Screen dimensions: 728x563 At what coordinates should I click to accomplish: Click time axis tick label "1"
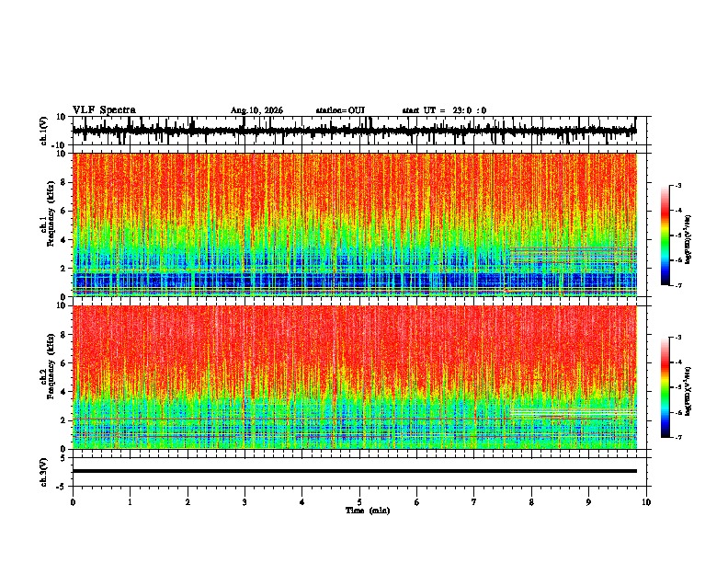coord(130,502)
